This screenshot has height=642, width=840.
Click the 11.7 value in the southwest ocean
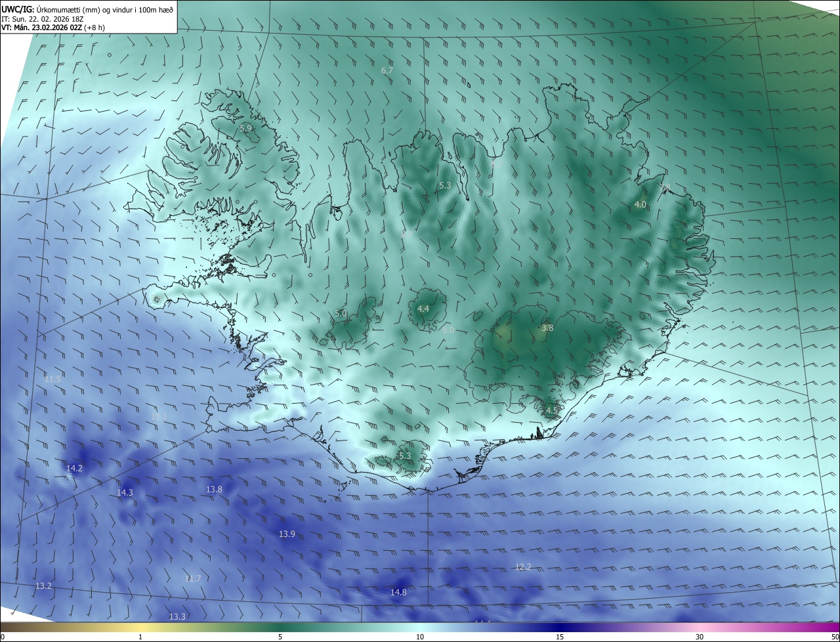192,578
